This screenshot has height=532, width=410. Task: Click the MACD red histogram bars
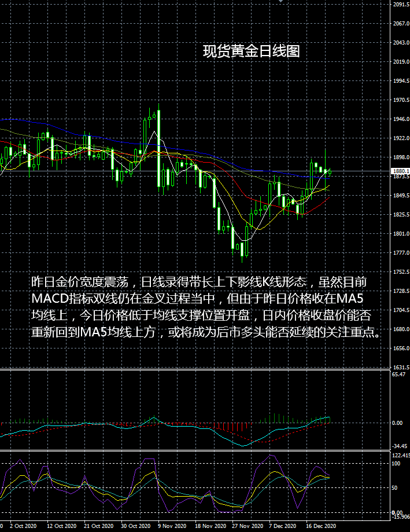point(234,427)
